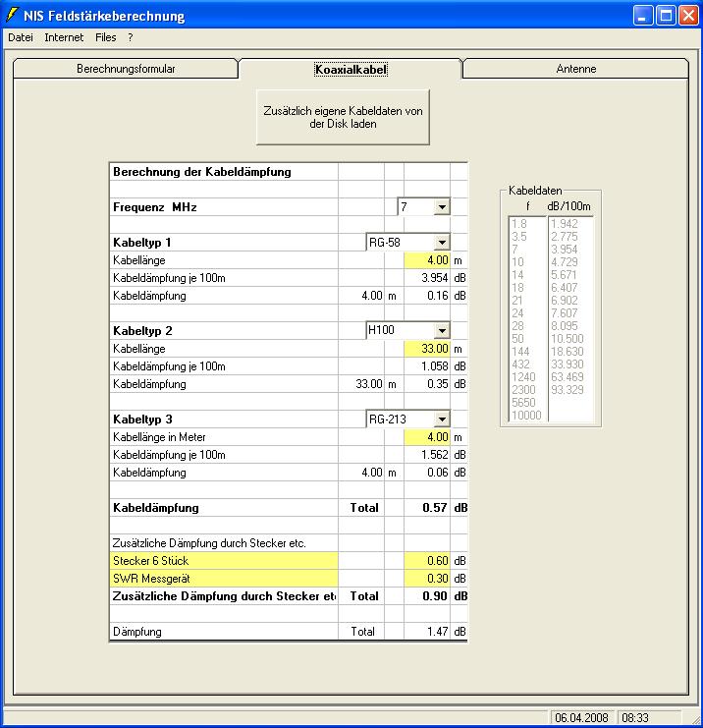Expand the Kabeltyp 3 RG-213 dropdown arrow
Screen dimensions: 703x728
(x=442, y=420)
